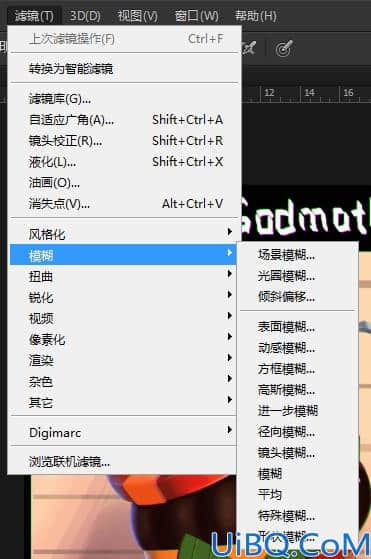Image resolution: width=371 pixels, height=559 pixels.
Task: Select 光圈模糊... from blur submenu
Action: [298, 275]
